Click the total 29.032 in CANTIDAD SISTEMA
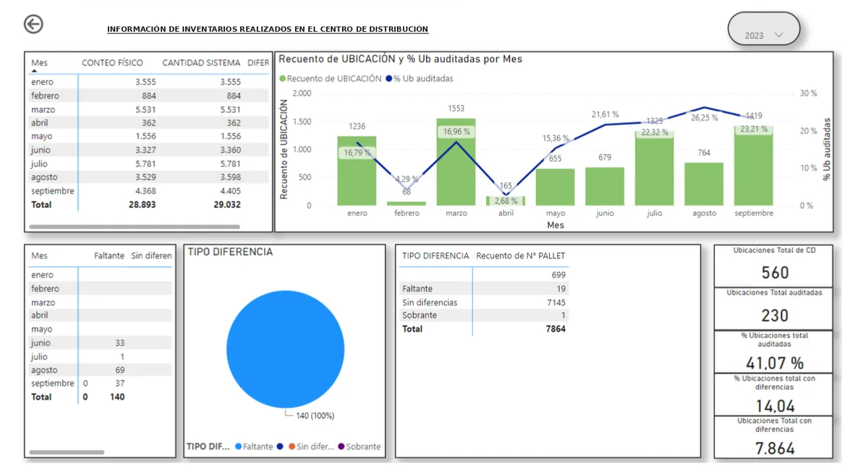This screenshot has width=868, height=469. click(227, 205)
